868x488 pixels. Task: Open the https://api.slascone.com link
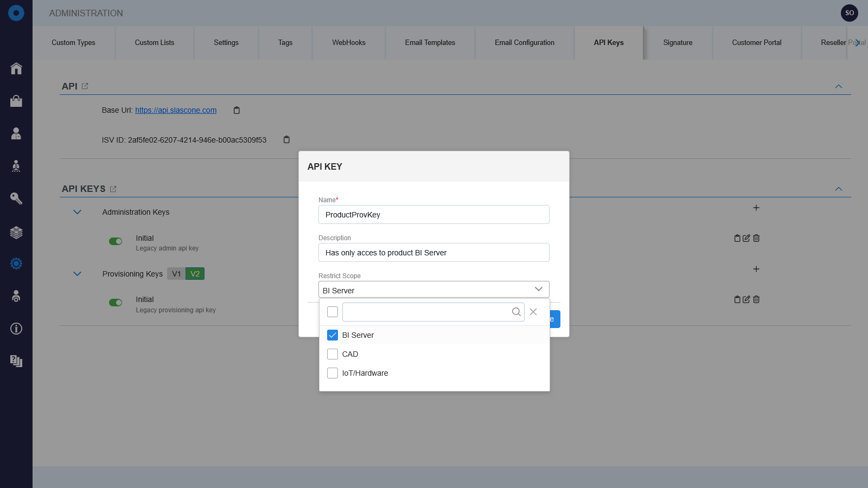176,110
